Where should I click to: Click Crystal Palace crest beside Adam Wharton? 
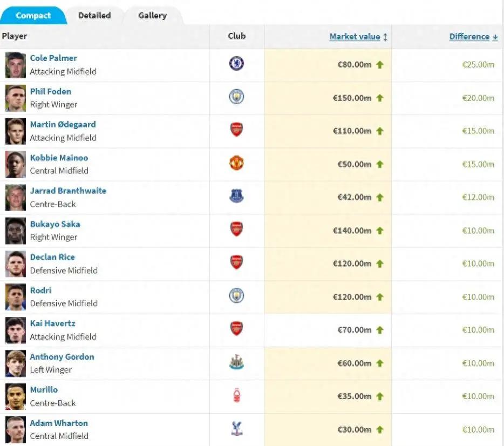(236, 429)
